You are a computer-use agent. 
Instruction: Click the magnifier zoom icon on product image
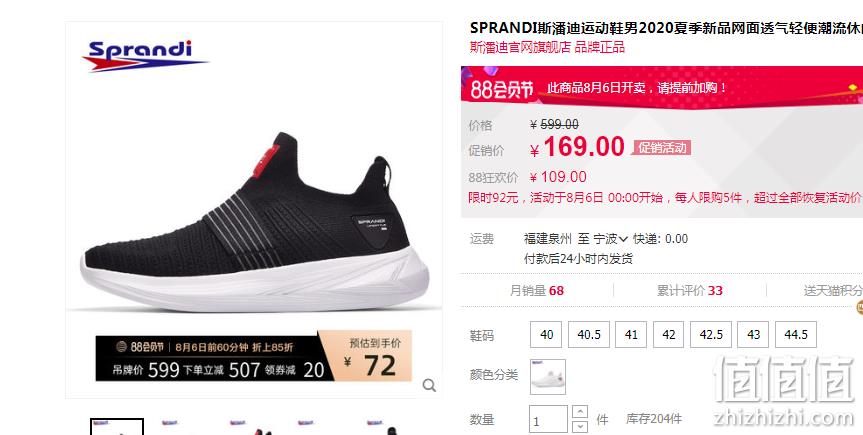point(429,385)
